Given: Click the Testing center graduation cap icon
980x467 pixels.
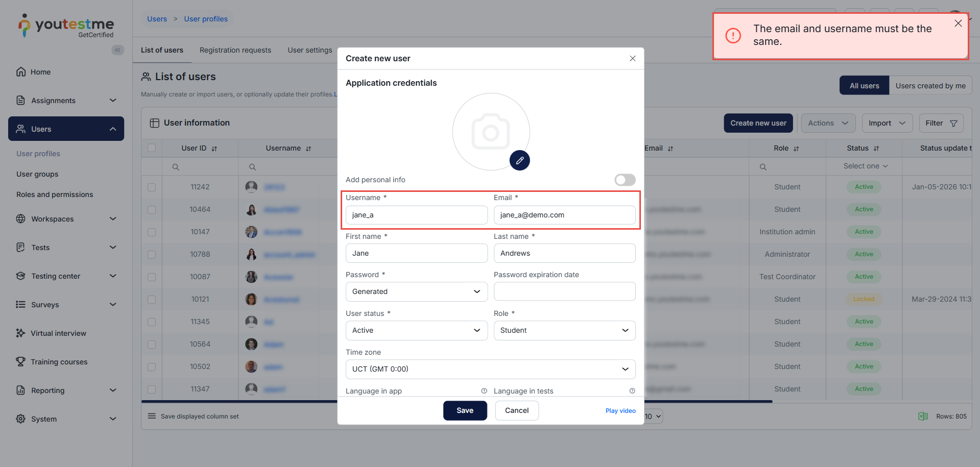Looking at the screenshot, I should [21, 276].
